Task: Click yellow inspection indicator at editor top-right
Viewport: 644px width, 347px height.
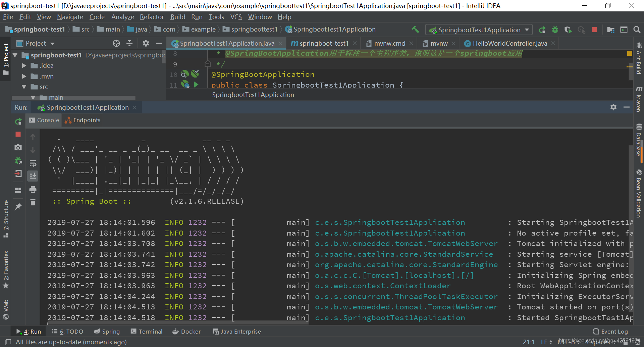Action: pos(630,53)
